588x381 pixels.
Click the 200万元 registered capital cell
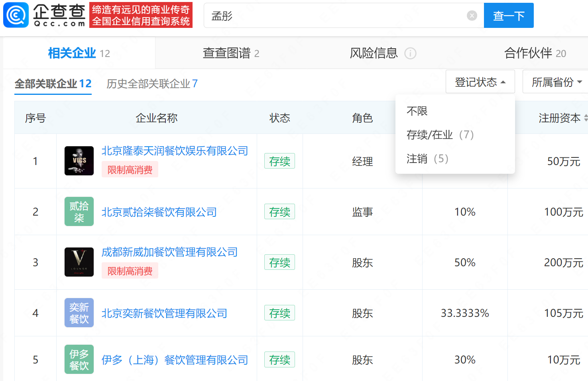click(564, 263)
